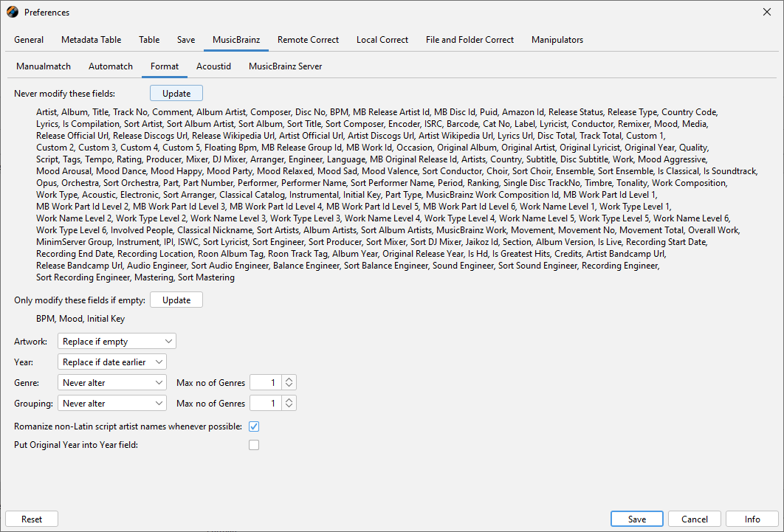Adjust Genre max no of Genres stepper
The width and height of the screenshot is (784, 532).
pyautogui.click(x=289, y=383)
